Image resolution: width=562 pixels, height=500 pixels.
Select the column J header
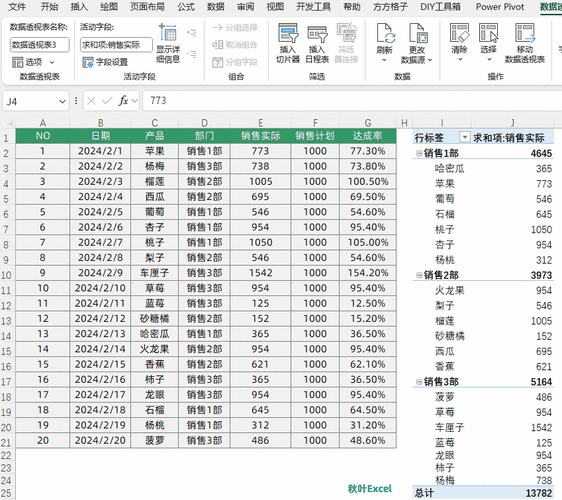513,123
